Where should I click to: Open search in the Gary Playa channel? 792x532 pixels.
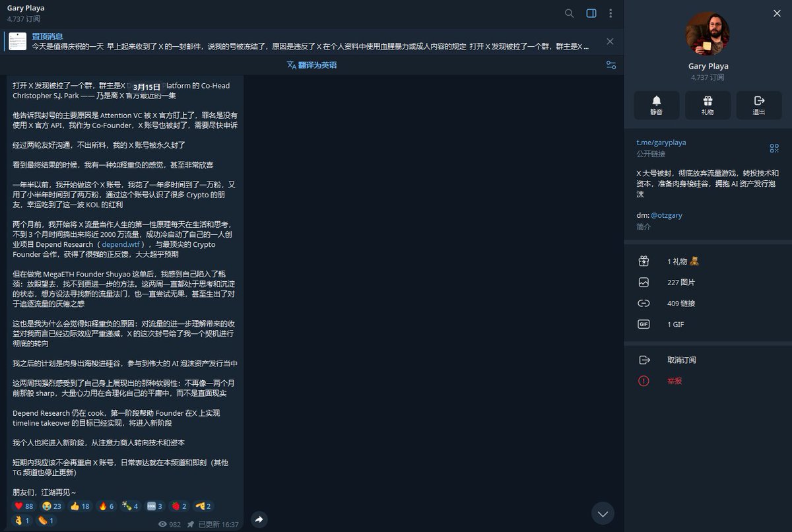pos(570,13)
